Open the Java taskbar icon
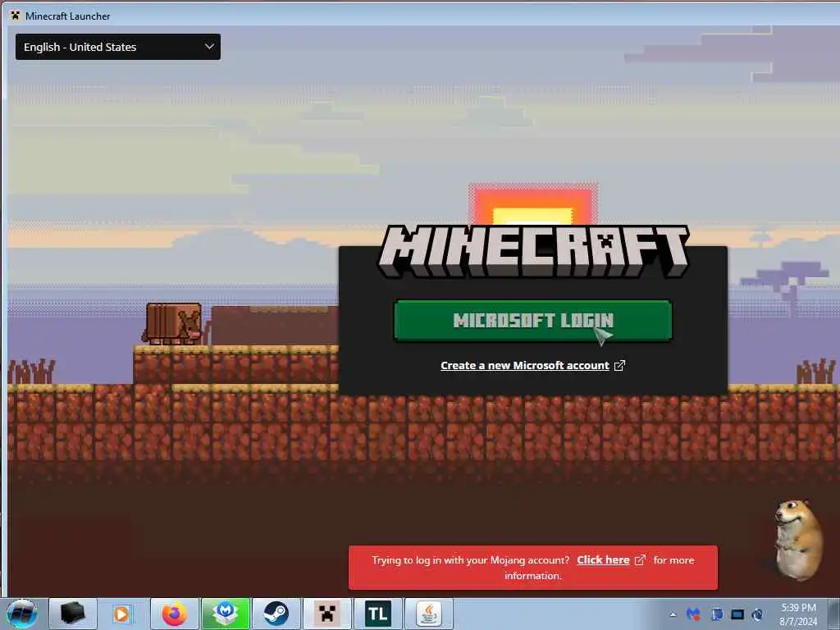Image resolution: width=840 pixels, height=630 pixels. coord(428,614)
